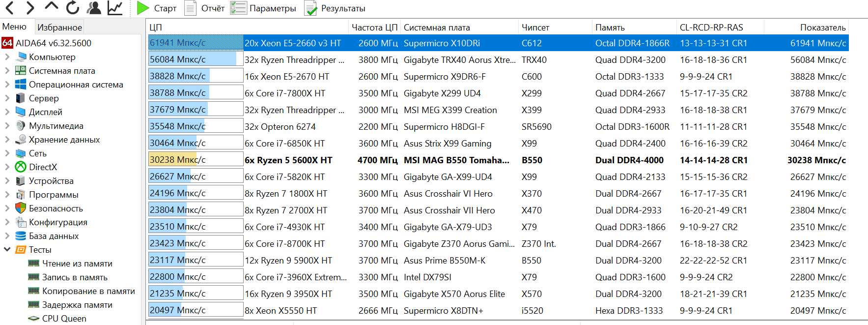Click the Сервер tower icon

(x=21, y=98)
